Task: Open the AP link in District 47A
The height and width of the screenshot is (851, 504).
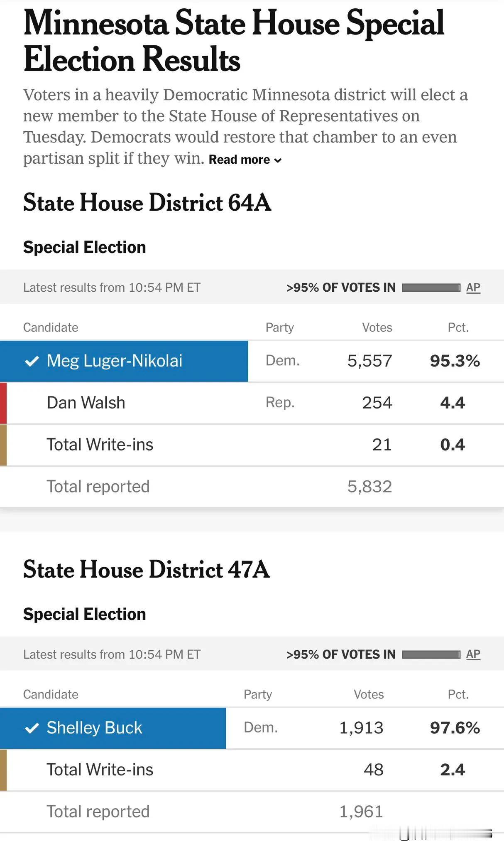Action: 473,654
